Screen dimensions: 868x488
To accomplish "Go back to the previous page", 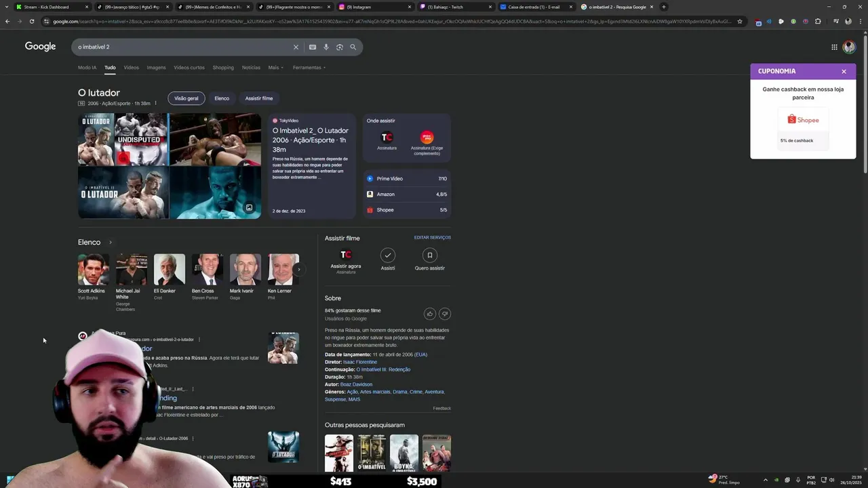I will 7,21.
